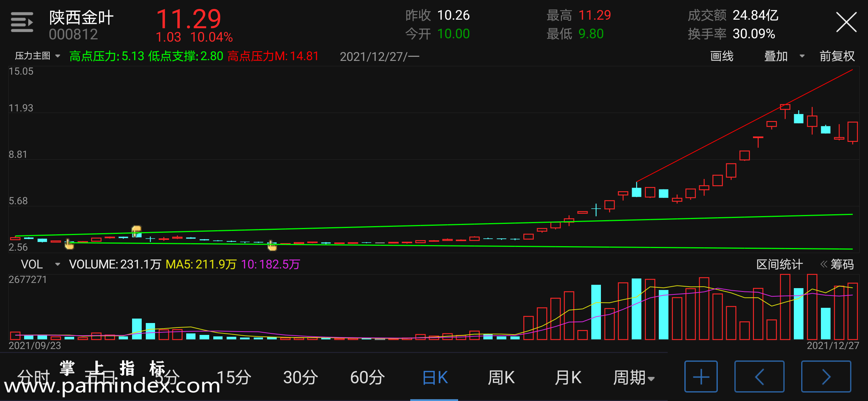Expand the 周期 period dropdown
Screen dimensions: 868x401
tap(634, 378)
